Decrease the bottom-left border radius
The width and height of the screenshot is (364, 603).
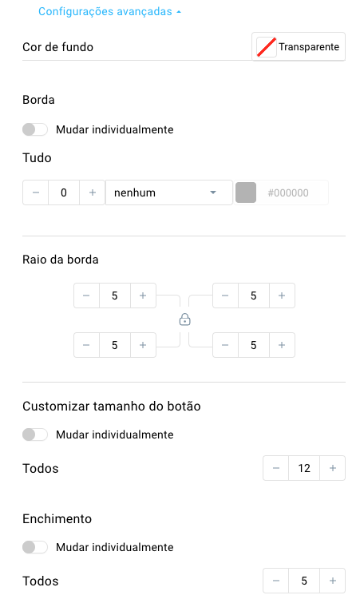(86, 345)
